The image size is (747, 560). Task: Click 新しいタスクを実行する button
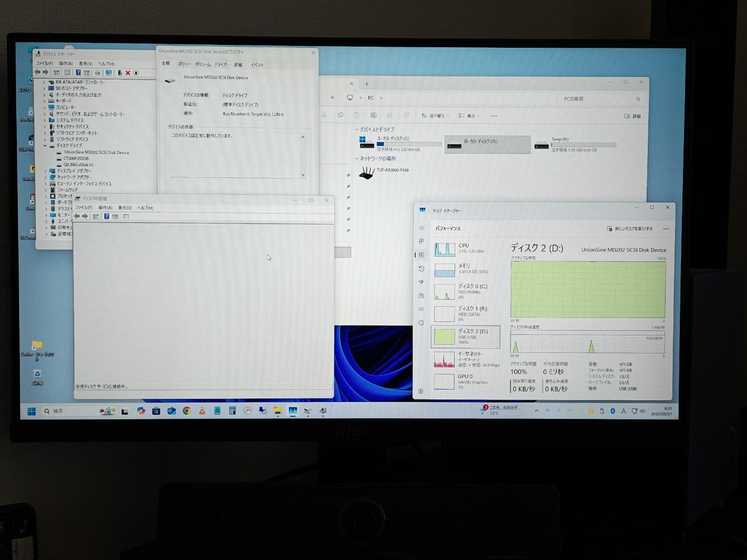pyautogui.click(x=630, y=229)
